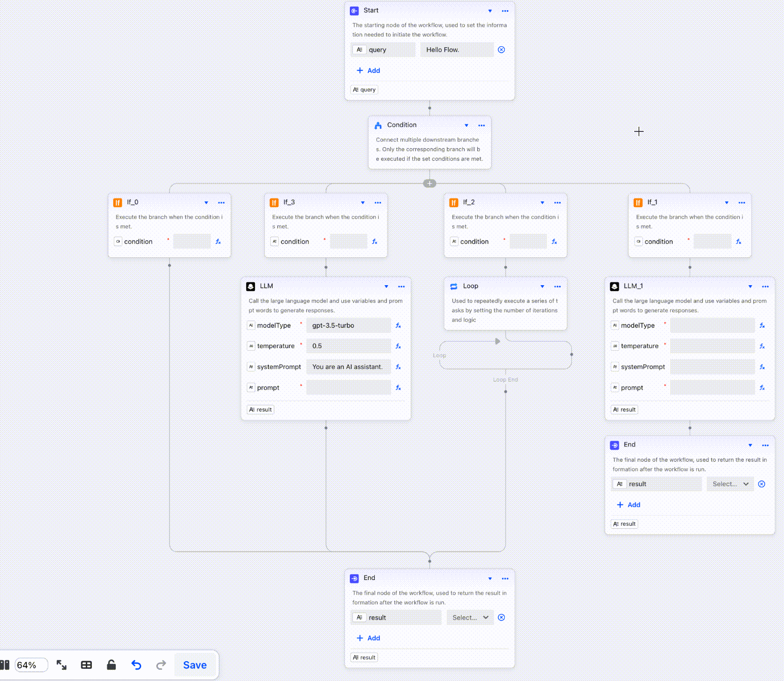Open the three-dots menu of Condition node
This screenshot has width=784, height=681.
[481, 125]
